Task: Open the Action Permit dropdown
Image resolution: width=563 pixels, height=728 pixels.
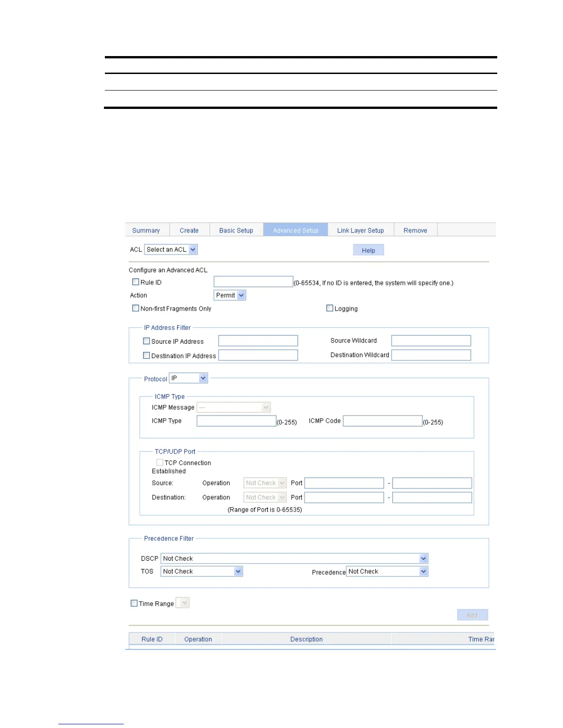Action: (230, 295)
